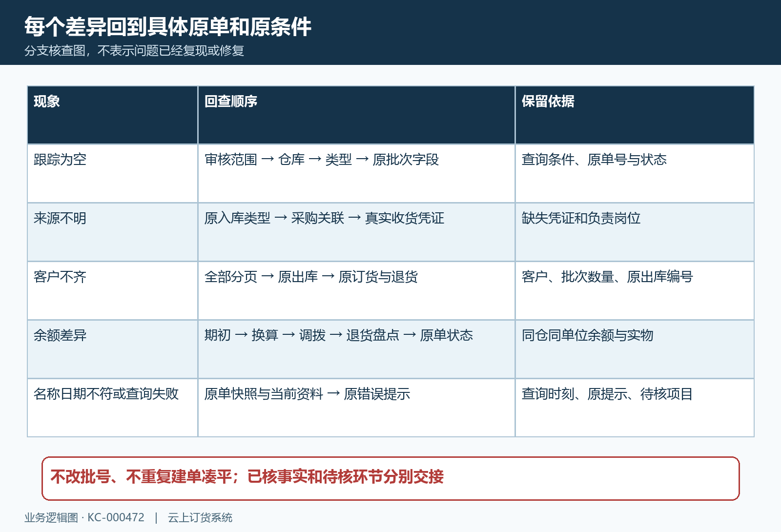Select the subtitle 分支核查图，不表示问题已经复现或修复
781x532 pixels.
(134, 51)
